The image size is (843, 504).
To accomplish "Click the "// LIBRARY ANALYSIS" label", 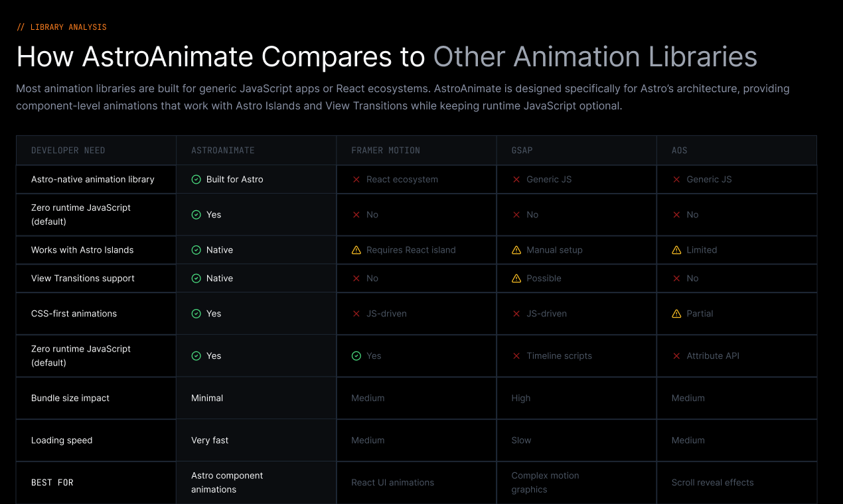I will 62,27.
